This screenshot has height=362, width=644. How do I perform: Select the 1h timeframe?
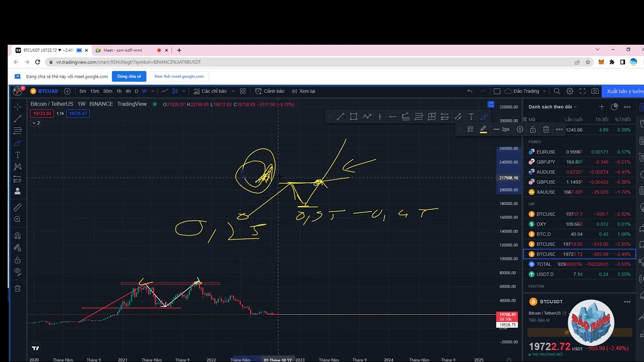pos(119,91)
